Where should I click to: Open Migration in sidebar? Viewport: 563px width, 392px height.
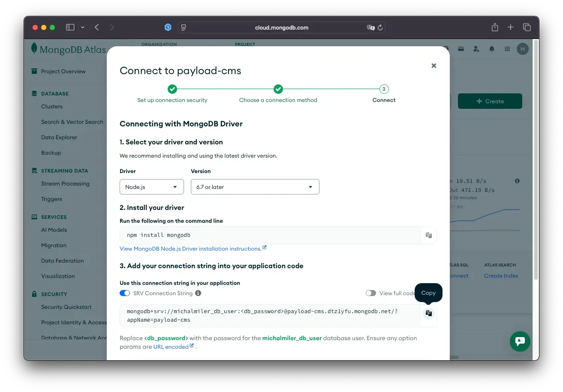(x=54, y=245)
